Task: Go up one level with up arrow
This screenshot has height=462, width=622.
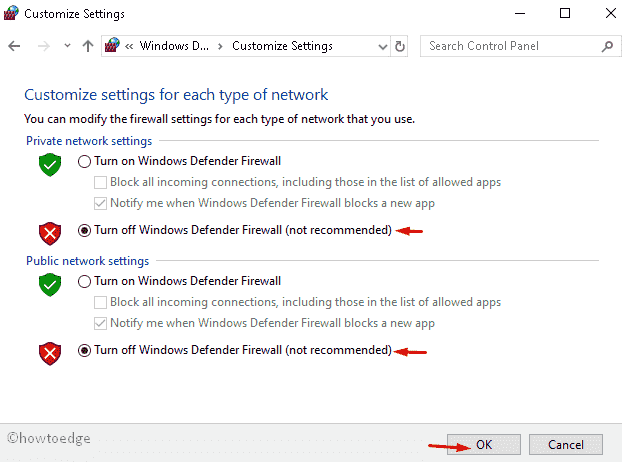Action: coord(88,46)
